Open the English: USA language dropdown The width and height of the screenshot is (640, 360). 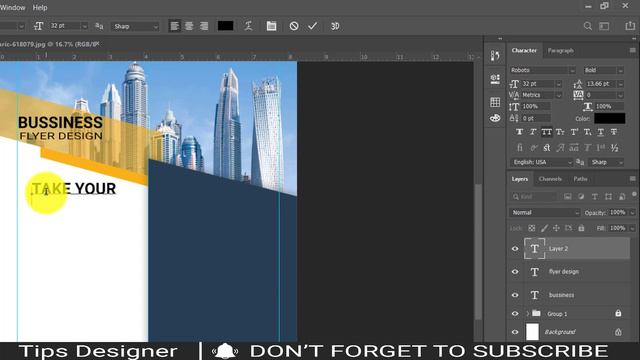(x=542, y=162)
